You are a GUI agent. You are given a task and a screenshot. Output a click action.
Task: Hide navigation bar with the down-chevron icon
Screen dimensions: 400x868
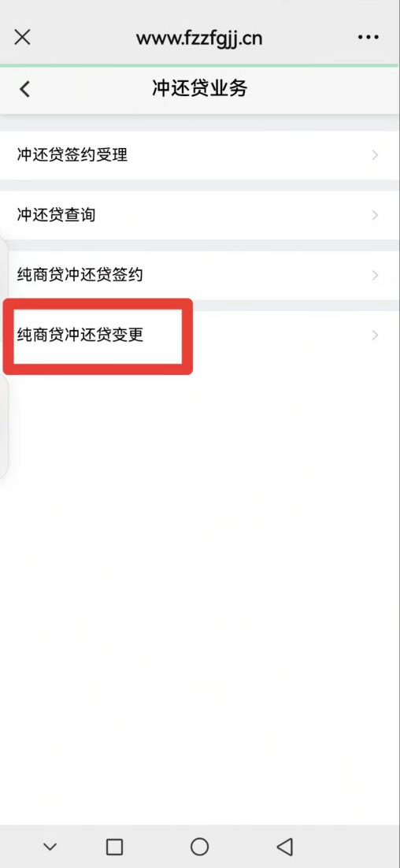[50, 847]
